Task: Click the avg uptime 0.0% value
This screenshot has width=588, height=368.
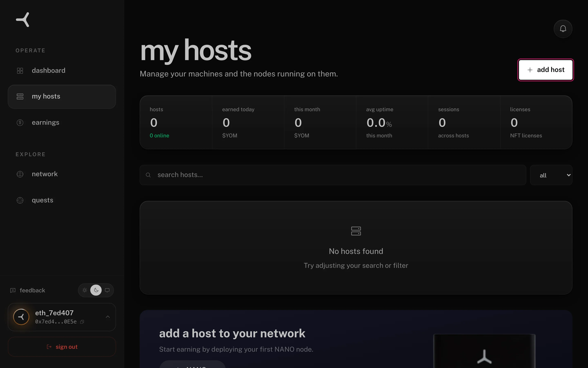Action: pos(379,123)
